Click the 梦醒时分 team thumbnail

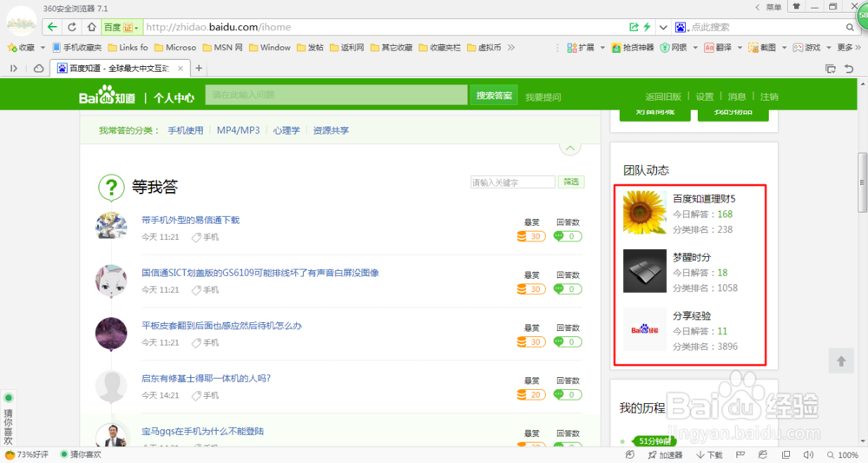pyautogui.click(x=644, y=271)
